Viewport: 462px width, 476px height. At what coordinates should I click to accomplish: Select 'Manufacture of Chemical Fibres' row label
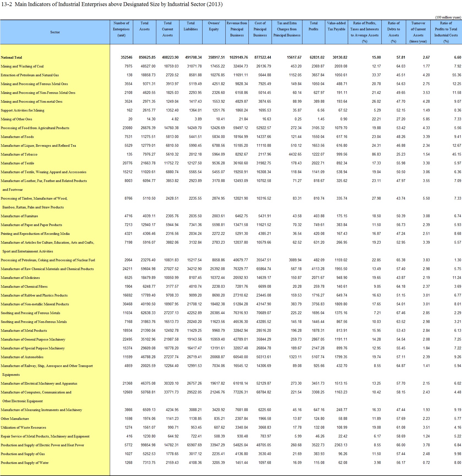24,287
